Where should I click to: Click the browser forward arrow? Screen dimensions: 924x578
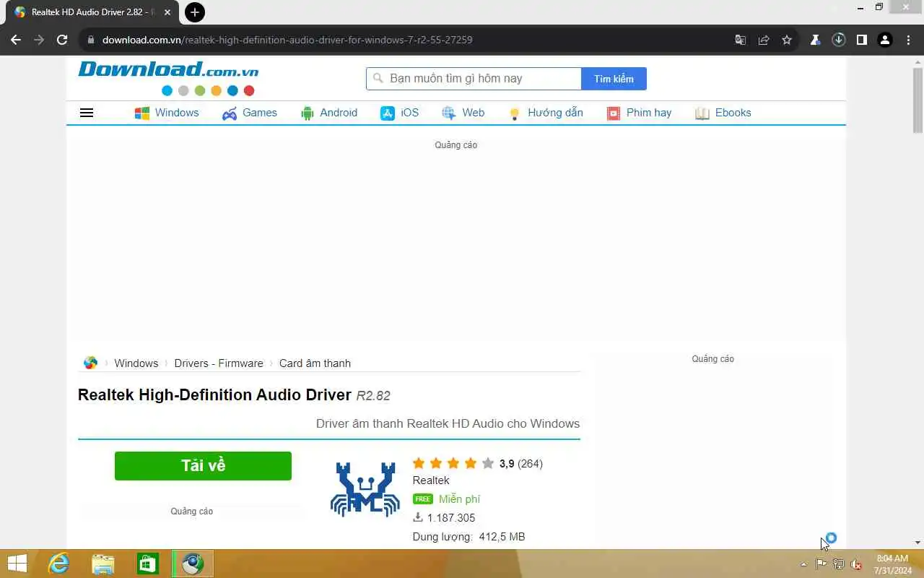tap(39, 40)
